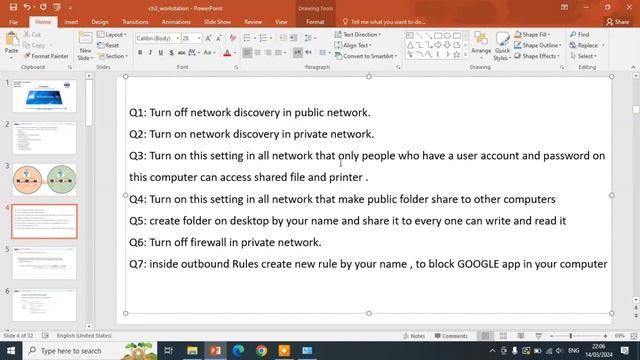Click zoom in plus button

tap(605, 336)
